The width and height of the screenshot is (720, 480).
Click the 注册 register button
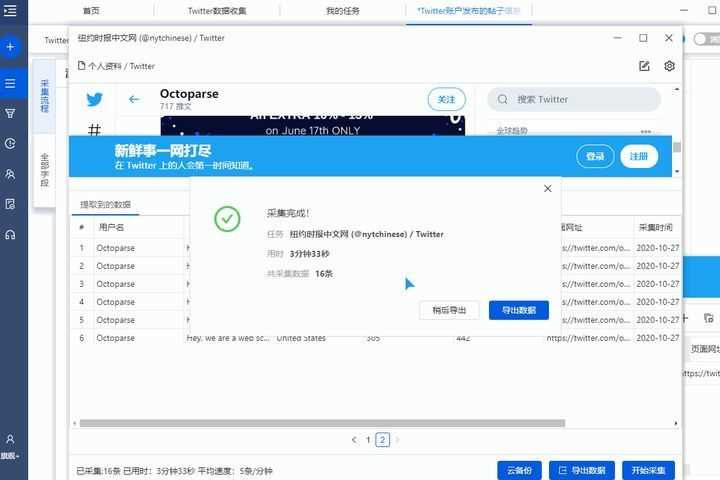pyautogui.click(x=639, y=157)
